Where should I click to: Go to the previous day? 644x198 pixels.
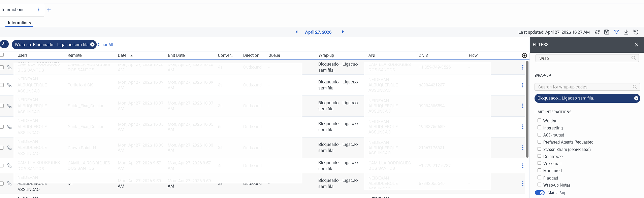296,32
